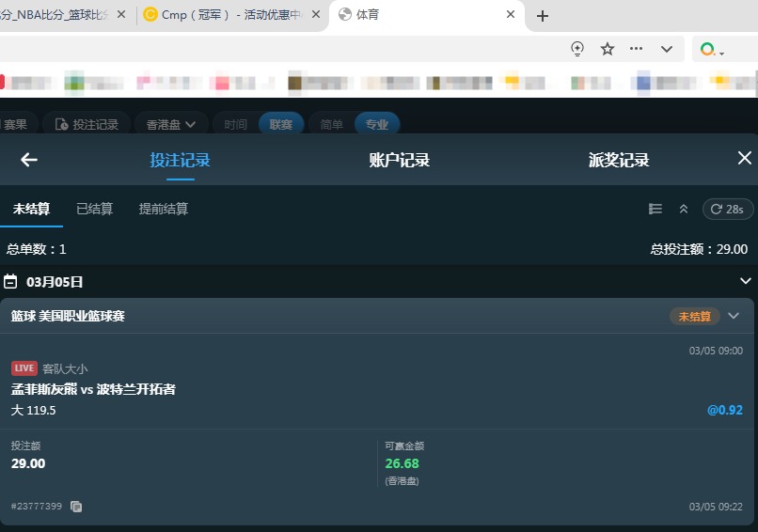Click the selection 大 119.5
758x532 pixels.
click(33, 410)
